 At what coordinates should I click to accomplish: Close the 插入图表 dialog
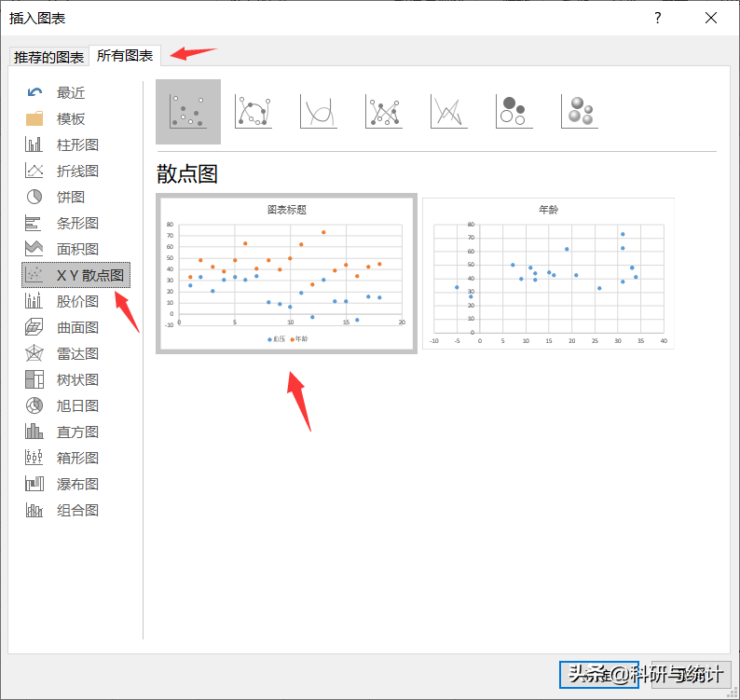[x=711, y=18]
